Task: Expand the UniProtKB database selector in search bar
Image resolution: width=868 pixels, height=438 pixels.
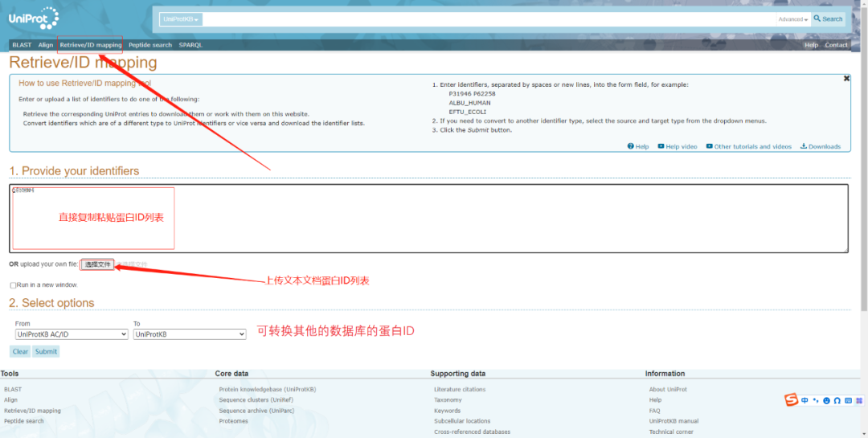Action: pyautogui.click(x=181, y=18)
